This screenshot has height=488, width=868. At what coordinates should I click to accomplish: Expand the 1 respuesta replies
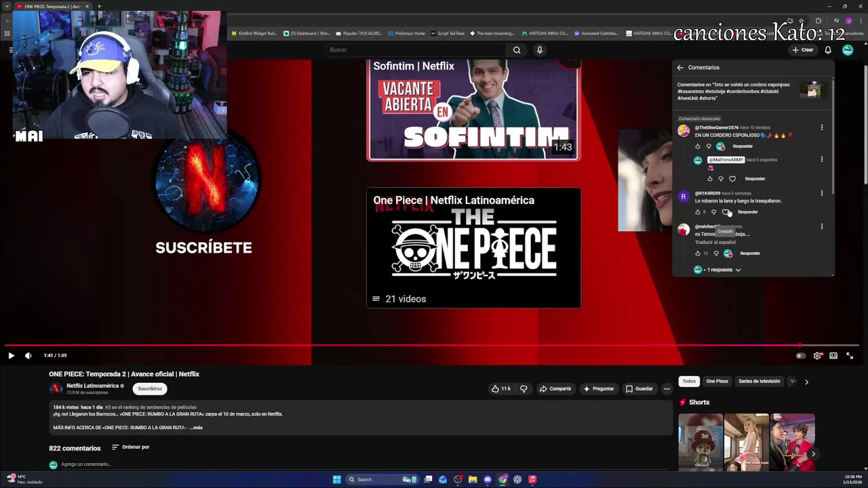point(723,270)
